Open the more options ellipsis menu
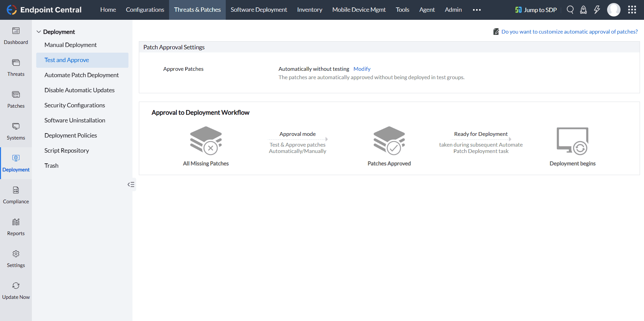644x321 pixels. pyautogui.click(x=477, y=10)
